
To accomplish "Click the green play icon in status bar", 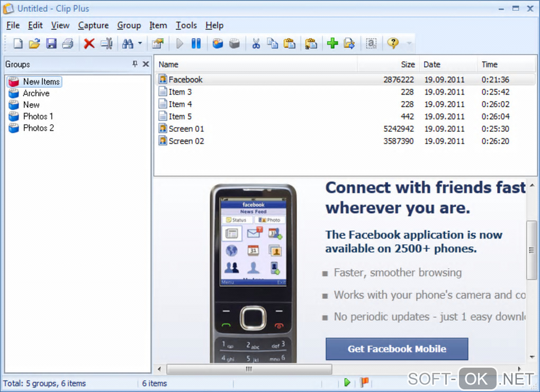I will coord(347,382).
